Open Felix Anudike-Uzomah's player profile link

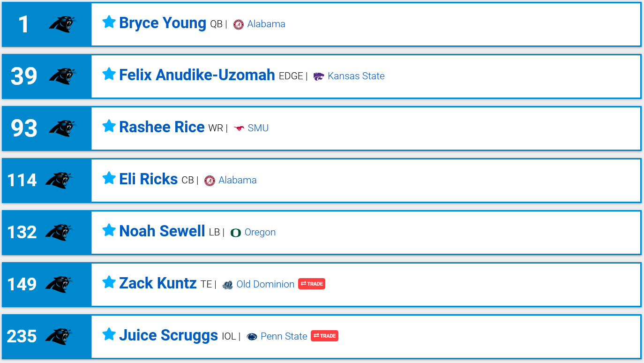point(197,75)
